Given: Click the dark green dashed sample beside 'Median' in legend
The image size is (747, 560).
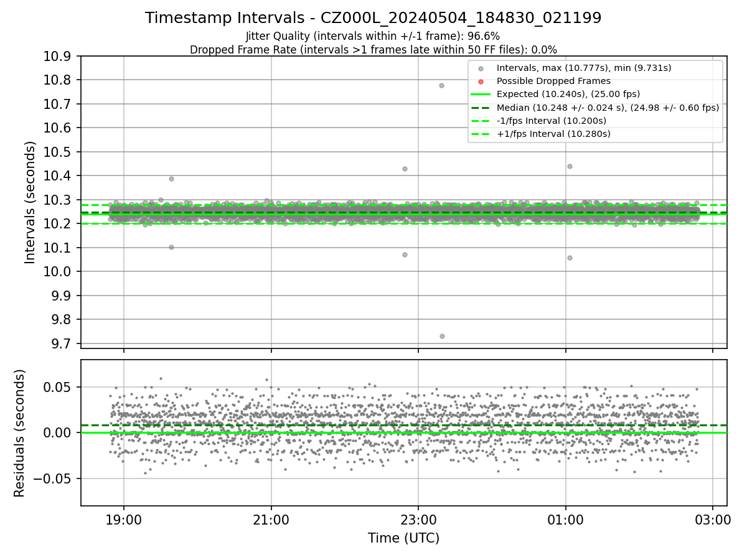Looking at the screenshot, I should click(481, 108).
